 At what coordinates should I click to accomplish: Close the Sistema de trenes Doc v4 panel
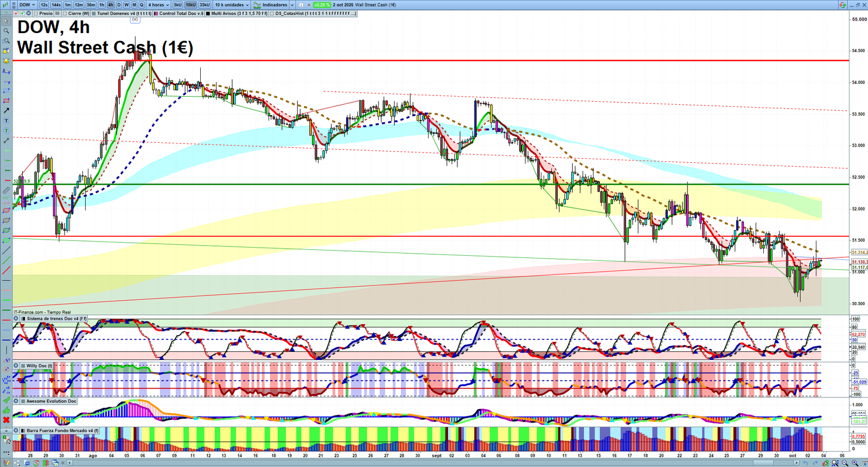[16, 319]
